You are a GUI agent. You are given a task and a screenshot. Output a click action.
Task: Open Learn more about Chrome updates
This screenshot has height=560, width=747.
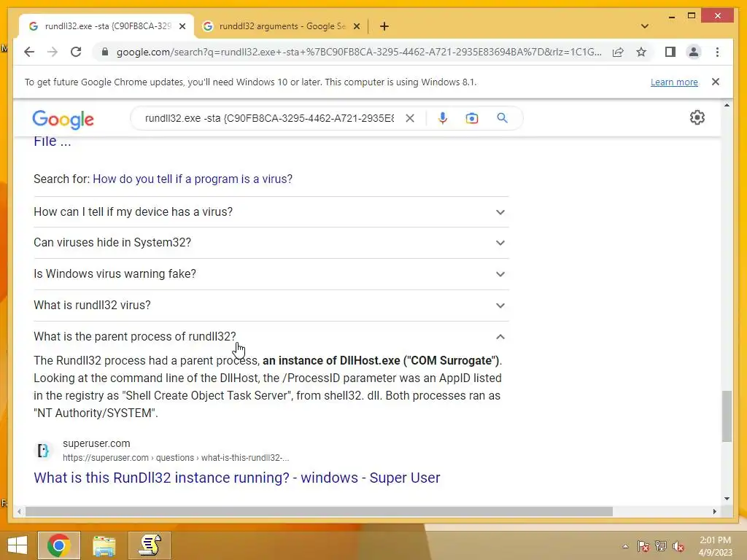(x=674, y=82)
